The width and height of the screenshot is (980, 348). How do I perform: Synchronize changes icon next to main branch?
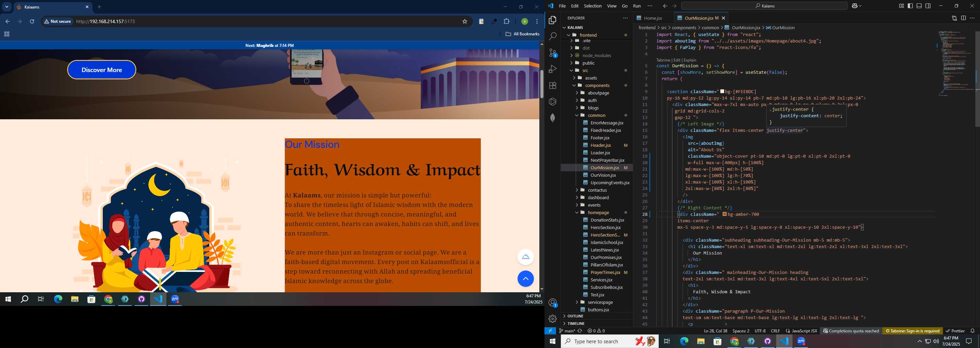(x=580, y=331)
